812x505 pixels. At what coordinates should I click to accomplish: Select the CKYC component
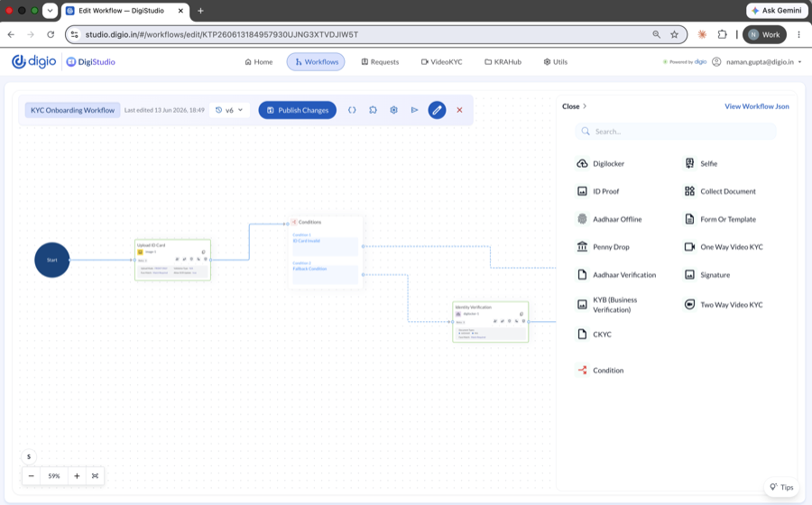594,335
